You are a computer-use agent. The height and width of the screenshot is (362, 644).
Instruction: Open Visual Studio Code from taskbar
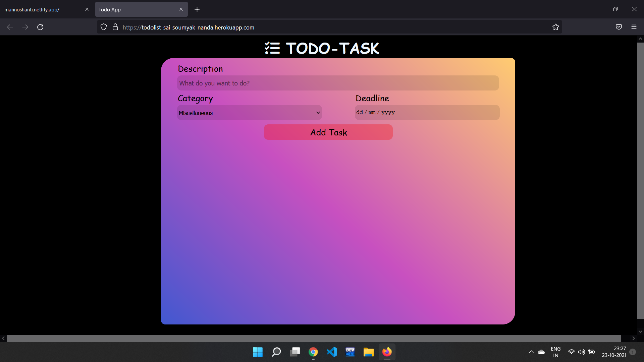click(332, 352)
